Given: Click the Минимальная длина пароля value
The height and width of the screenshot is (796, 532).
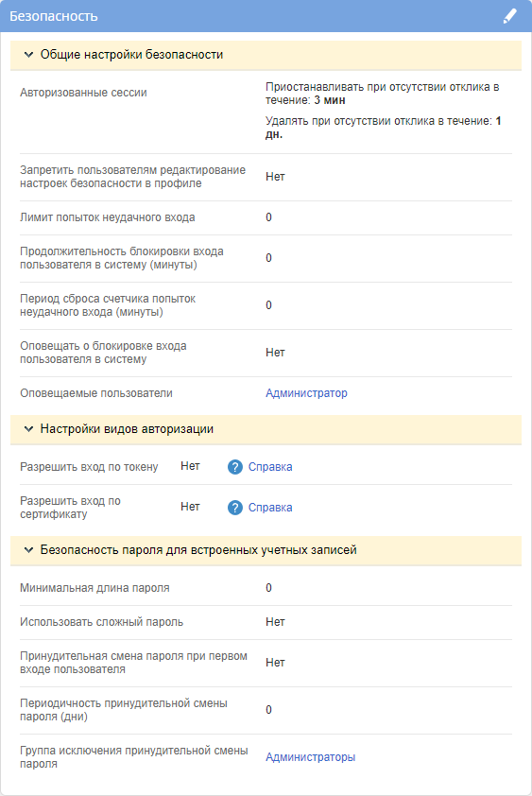Looking at the screenshot, I should [x=268, y=588].
